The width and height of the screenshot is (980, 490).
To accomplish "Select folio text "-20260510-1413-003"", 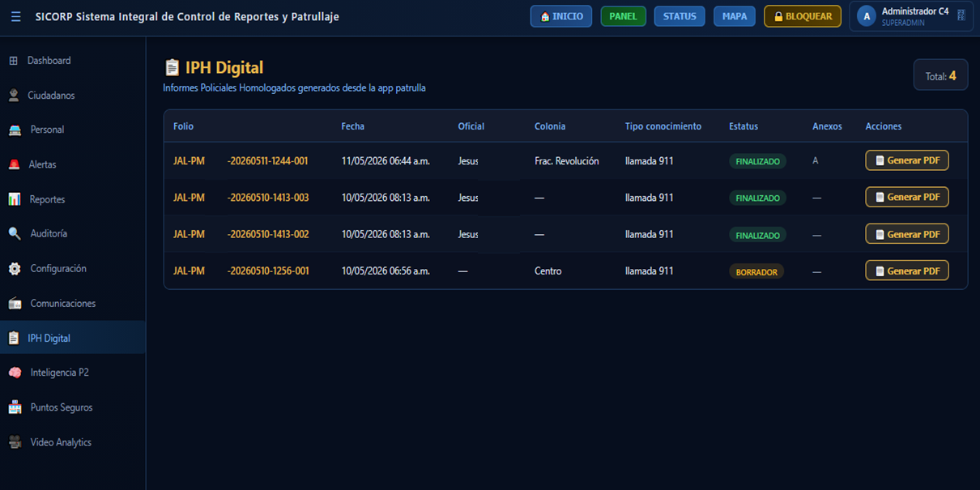I will (x=268, y=198).
